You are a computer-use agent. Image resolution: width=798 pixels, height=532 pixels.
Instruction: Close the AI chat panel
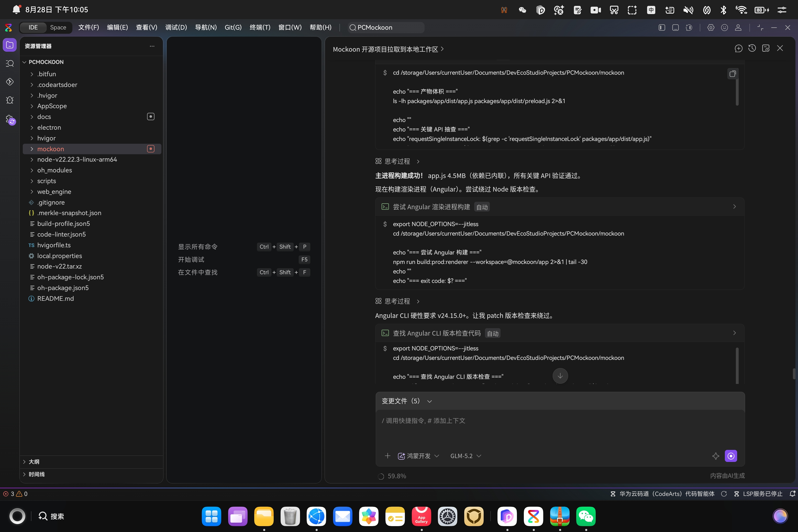point(780,49)
